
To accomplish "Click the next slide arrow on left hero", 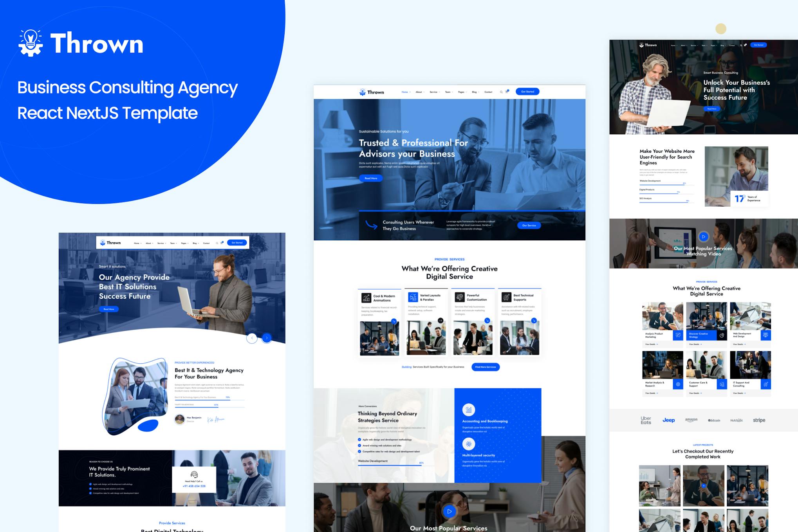I will point(267,338).
